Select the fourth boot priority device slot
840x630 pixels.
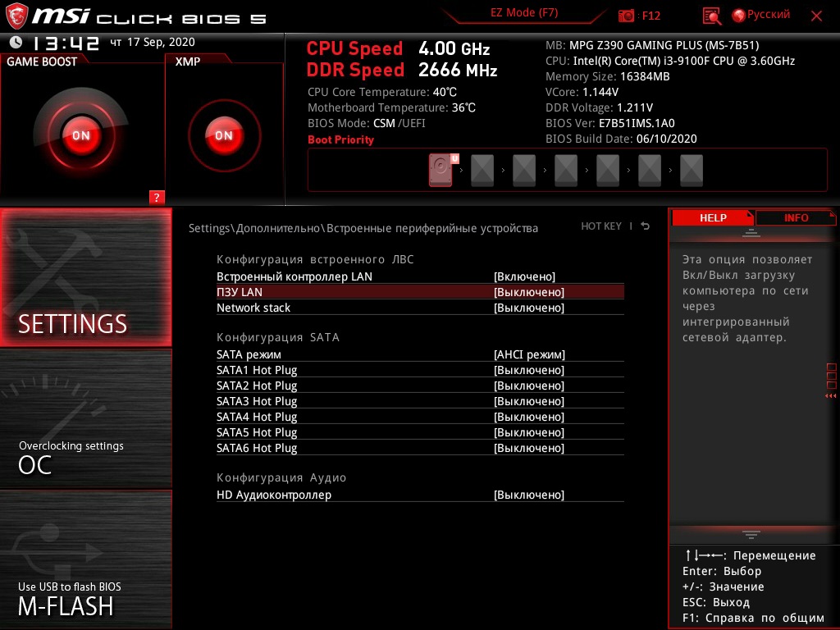point(566,171)
